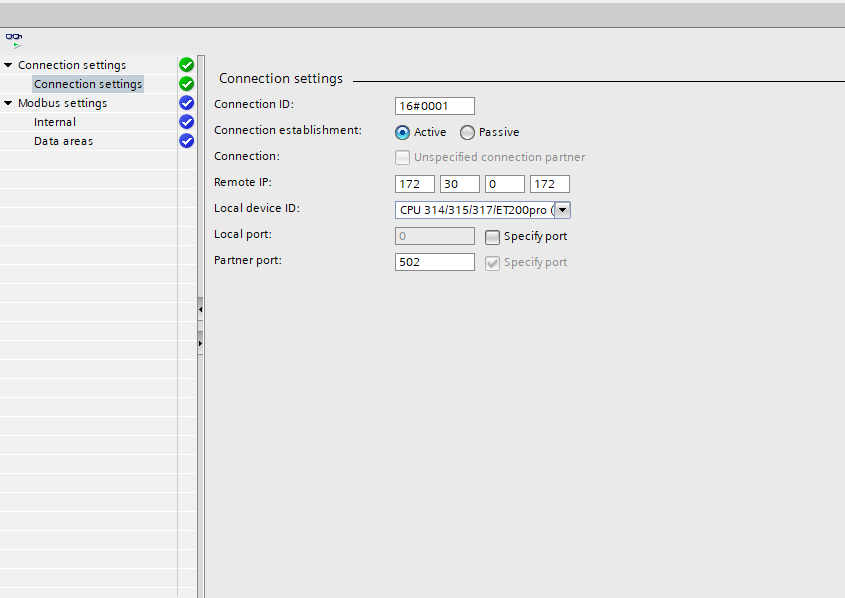This screenshot has width=845, height=598.
Task: Open the Internal settings page
Action: tap(54, 122)
